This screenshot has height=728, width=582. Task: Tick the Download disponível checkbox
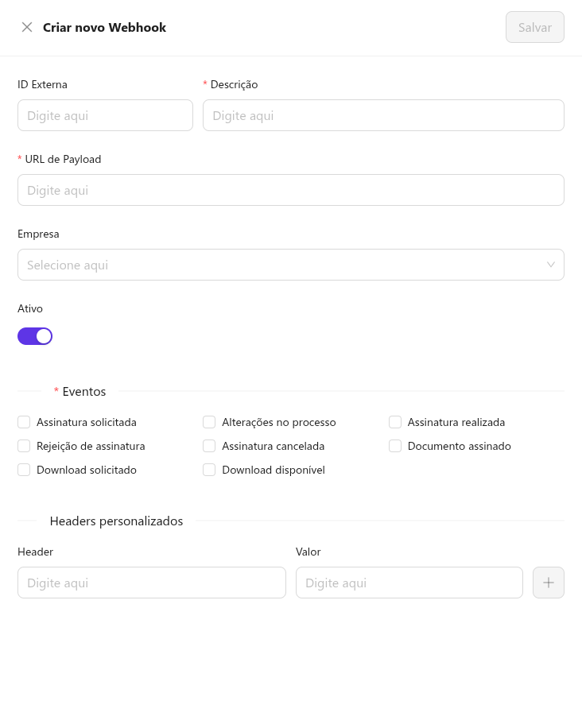[x=209, y=470]
